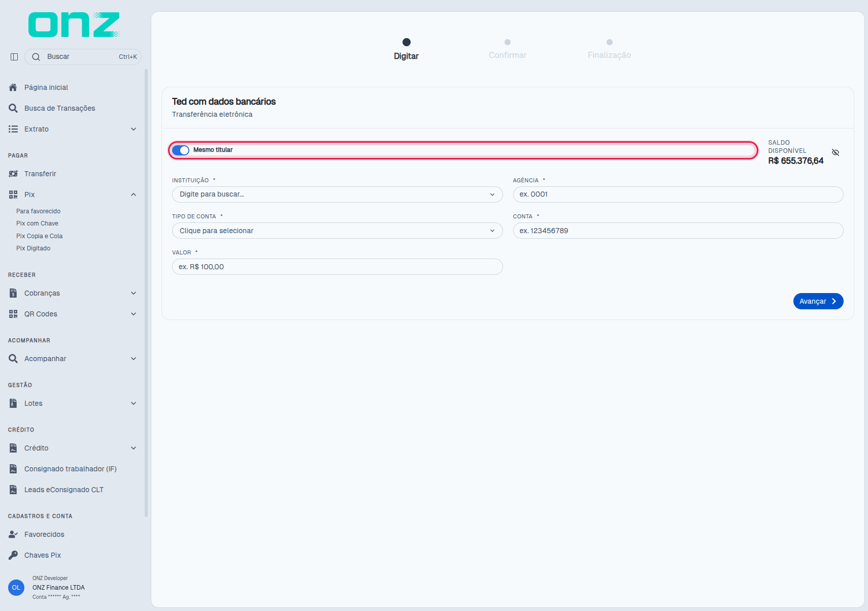Image resolution: width=868 pixels, height=611 pixels.
Task: Open Pix Copia e Cola
Action: pos(39,236)
